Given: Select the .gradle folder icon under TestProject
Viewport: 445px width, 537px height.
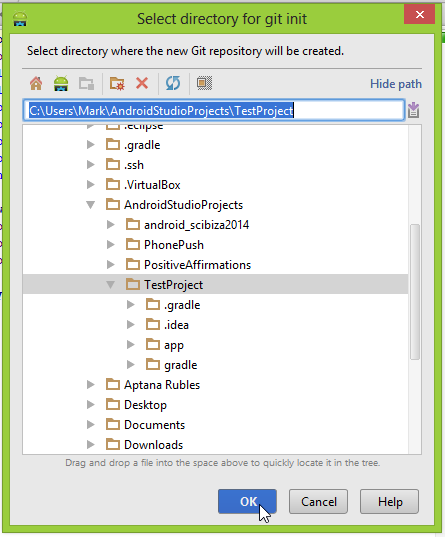Looking at the screenshot, I should [x=153, y=304].
